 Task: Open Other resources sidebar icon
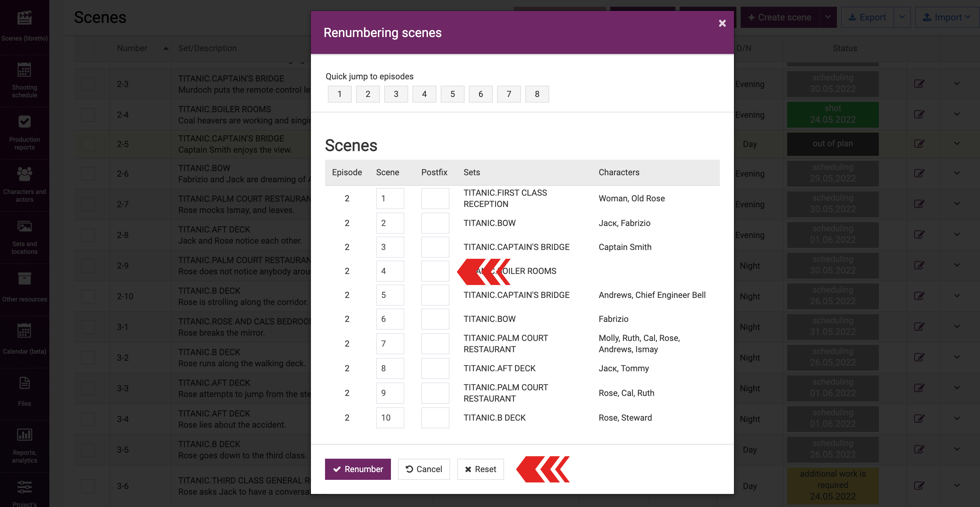point(24,278)
